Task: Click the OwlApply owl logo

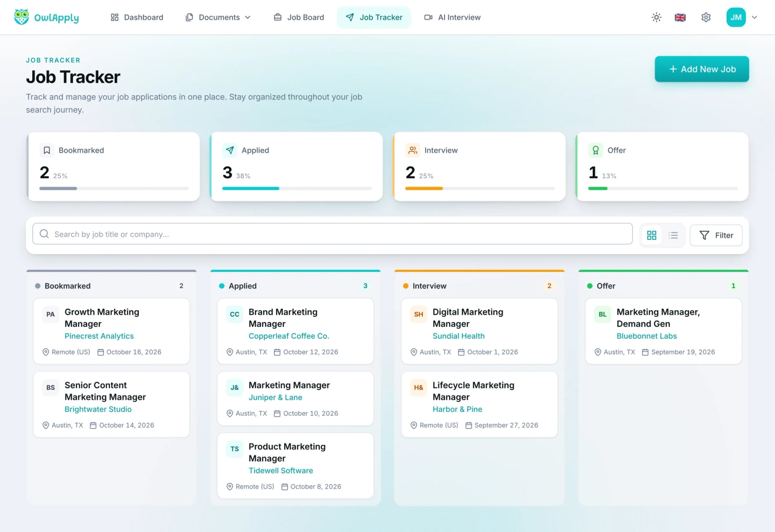Action: coord(21,17)
